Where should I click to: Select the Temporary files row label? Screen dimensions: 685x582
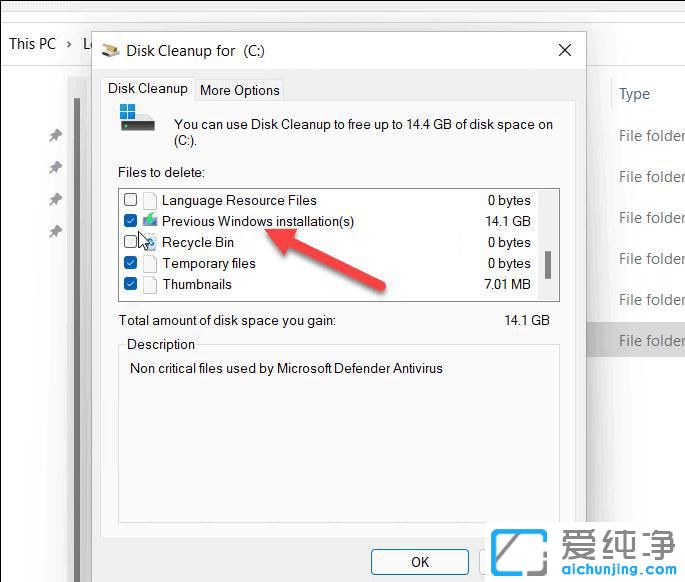[209, 263]
